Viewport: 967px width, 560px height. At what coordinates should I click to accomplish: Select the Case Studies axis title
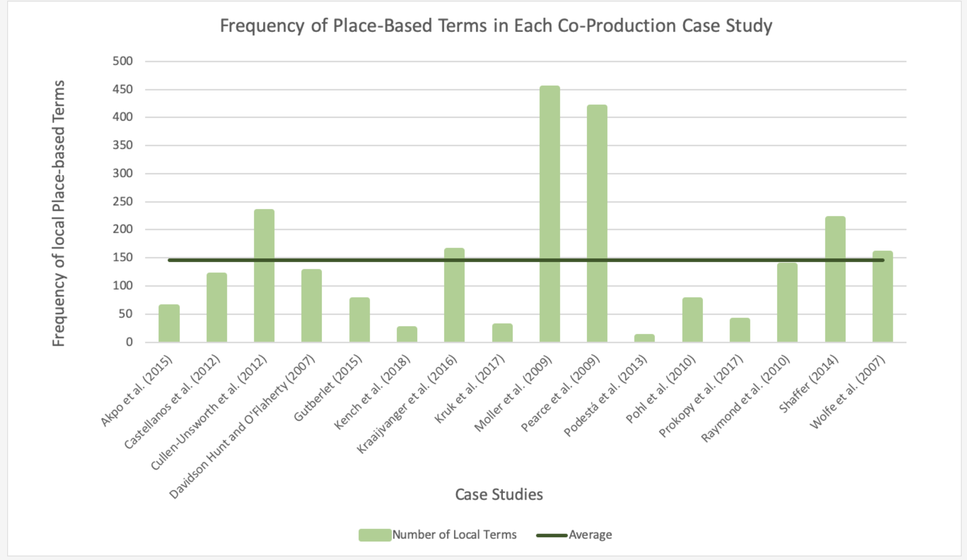click(x=498, y=494)
